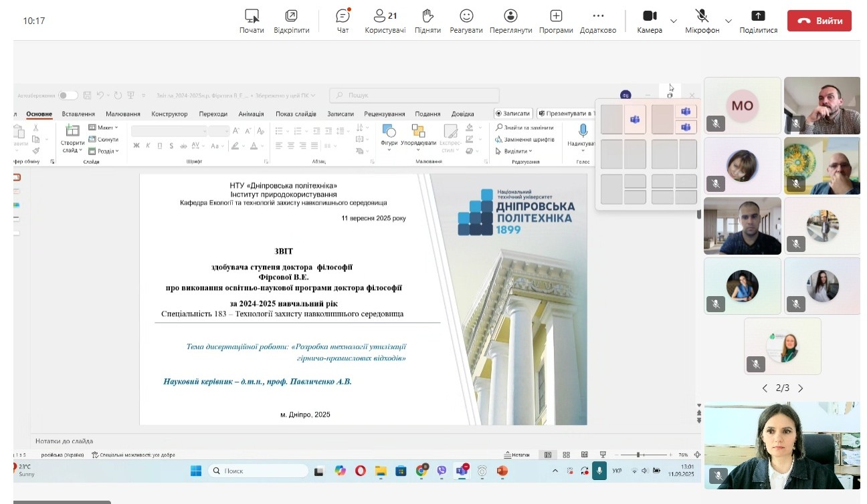
Task: Unmute the Мікрофон
Action: click(x=702, y=21)
